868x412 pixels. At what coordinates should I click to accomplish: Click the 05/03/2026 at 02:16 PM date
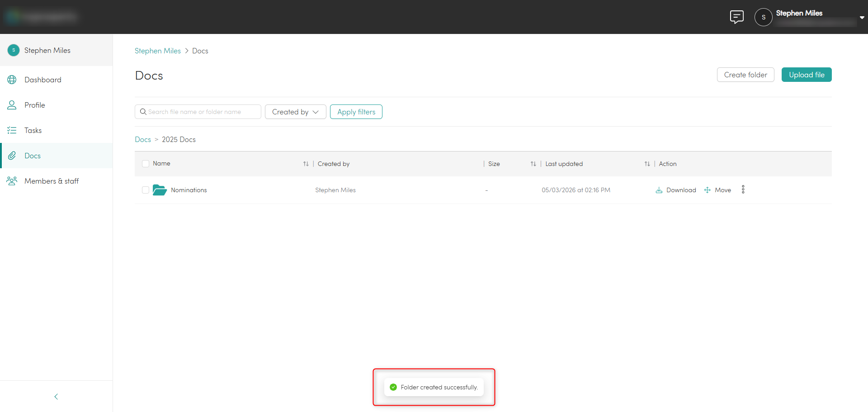pyautogui.click(x=576, y=190)
